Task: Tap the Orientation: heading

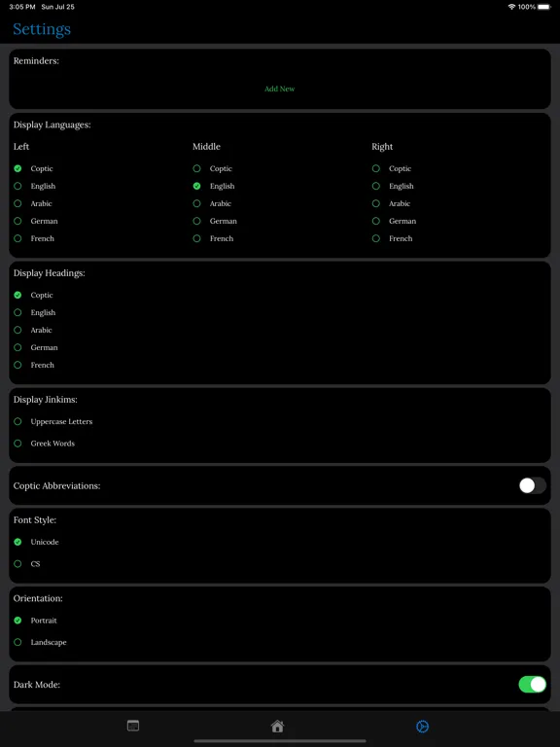Action: (38, 598)
